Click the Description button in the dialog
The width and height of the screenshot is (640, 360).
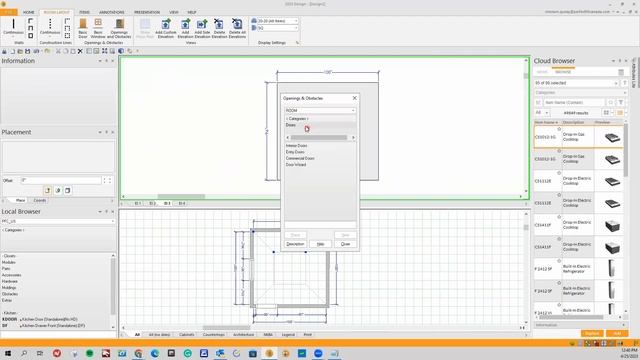(295, 244)
